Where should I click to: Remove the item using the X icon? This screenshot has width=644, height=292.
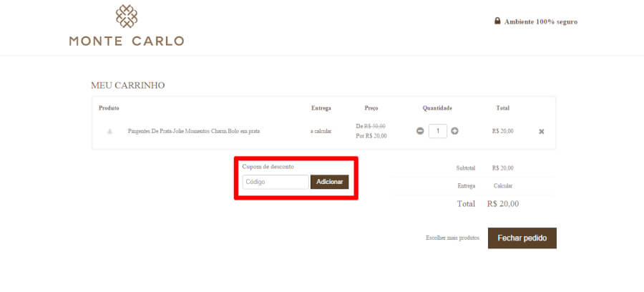pyautogui.click(x=541, y=132)
